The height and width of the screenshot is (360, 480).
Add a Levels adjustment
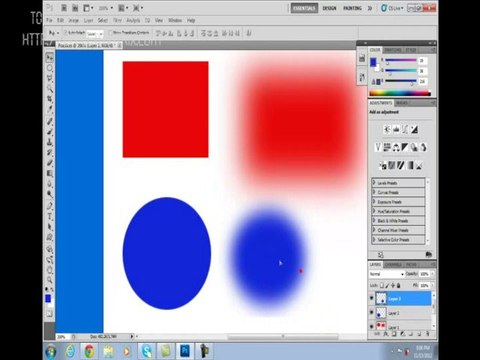click(x=396, y=129)
